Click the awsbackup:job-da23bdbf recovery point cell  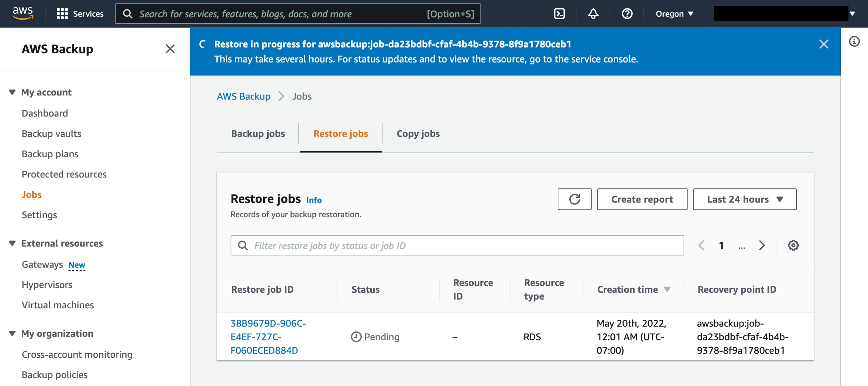point(743,337)
